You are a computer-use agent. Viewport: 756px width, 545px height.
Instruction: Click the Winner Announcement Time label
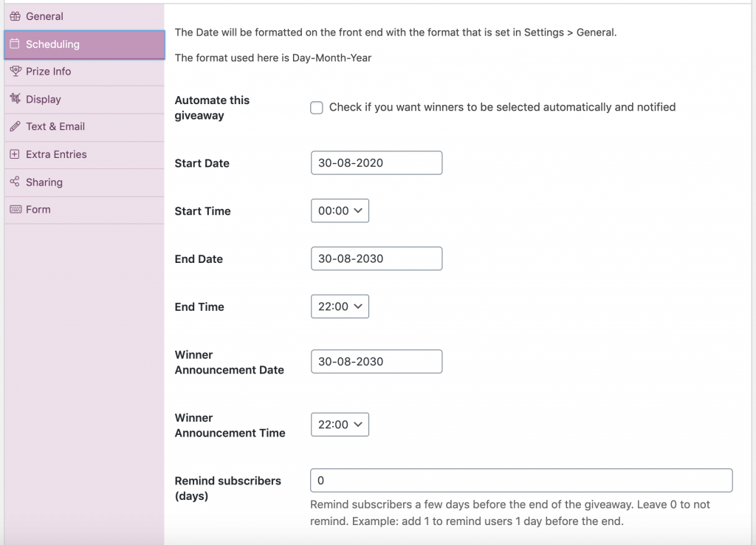coord(230,425)
